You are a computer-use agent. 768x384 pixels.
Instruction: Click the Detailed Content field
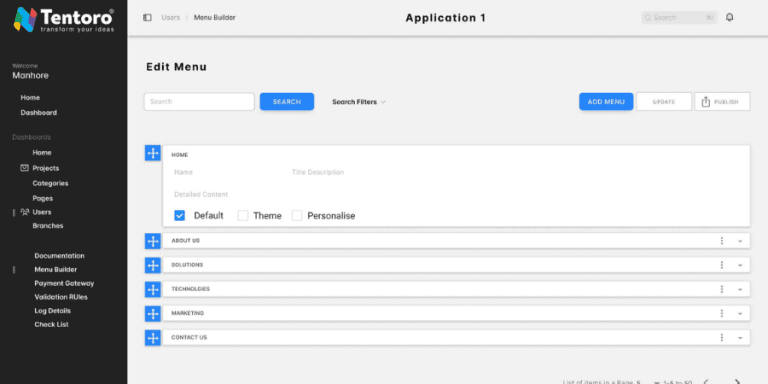click(x=201, y=194)
